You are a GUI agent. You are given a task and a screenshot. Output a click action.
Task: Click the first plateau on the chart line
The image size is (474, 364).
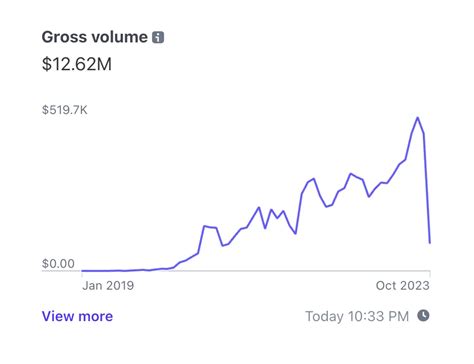[x=210, y=227]
